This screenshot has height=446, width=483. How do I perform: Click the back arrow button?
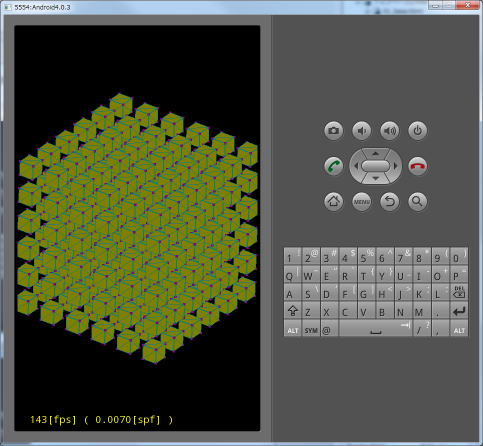click(x=390, y=201)
